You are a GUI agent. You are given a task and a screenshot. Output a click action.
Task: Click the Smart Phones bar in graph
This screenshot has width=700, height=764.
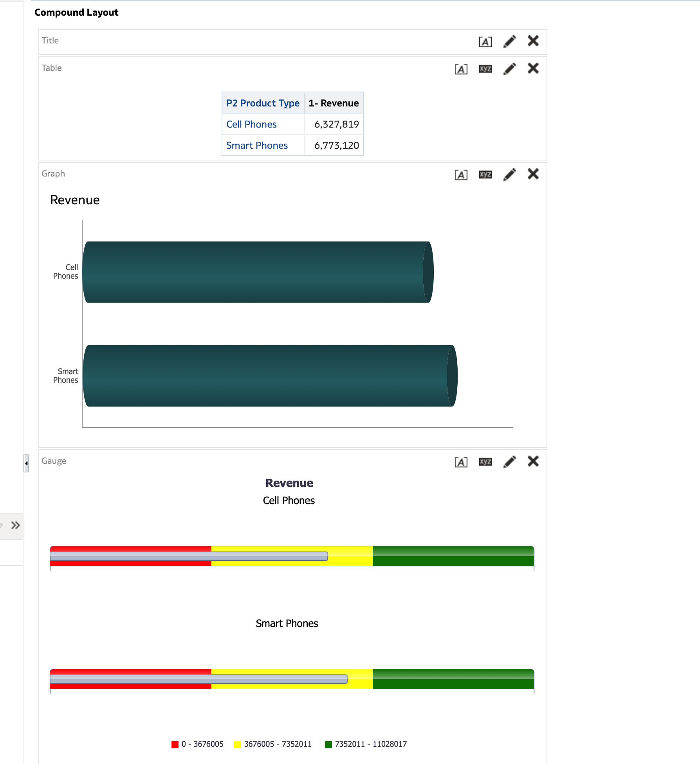pyautogui.click(x=270, y=376)
